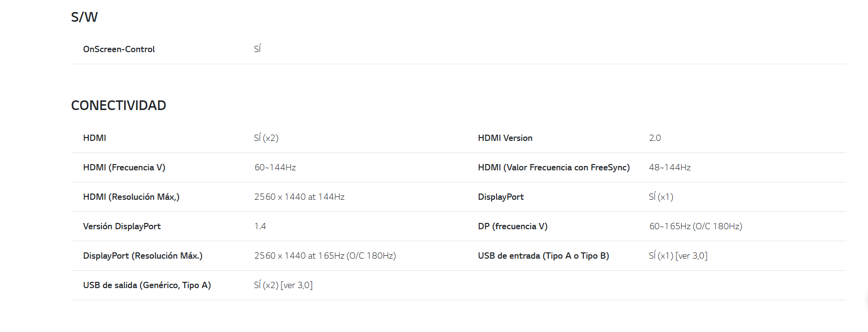Select the 1.4 DisplayPort version value
The height and width of the screenshot is (332, 868).
tap(260, 226)
